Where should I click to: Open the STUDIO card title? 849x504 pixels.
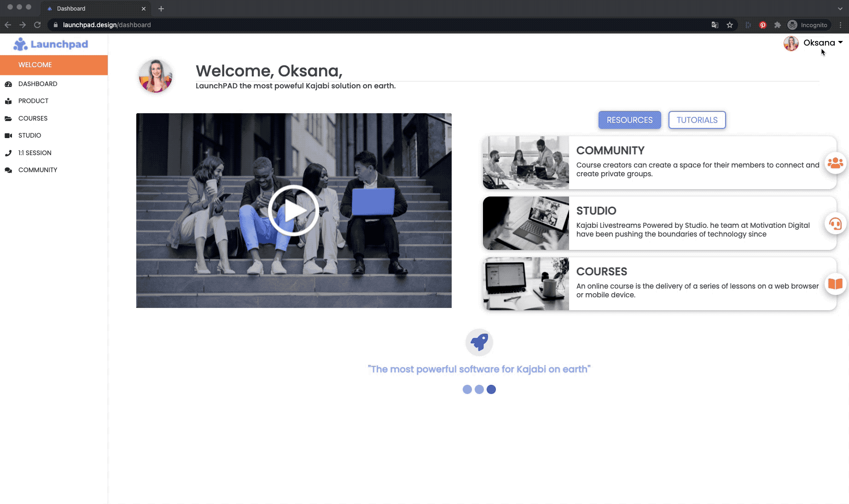coord(596,211)
